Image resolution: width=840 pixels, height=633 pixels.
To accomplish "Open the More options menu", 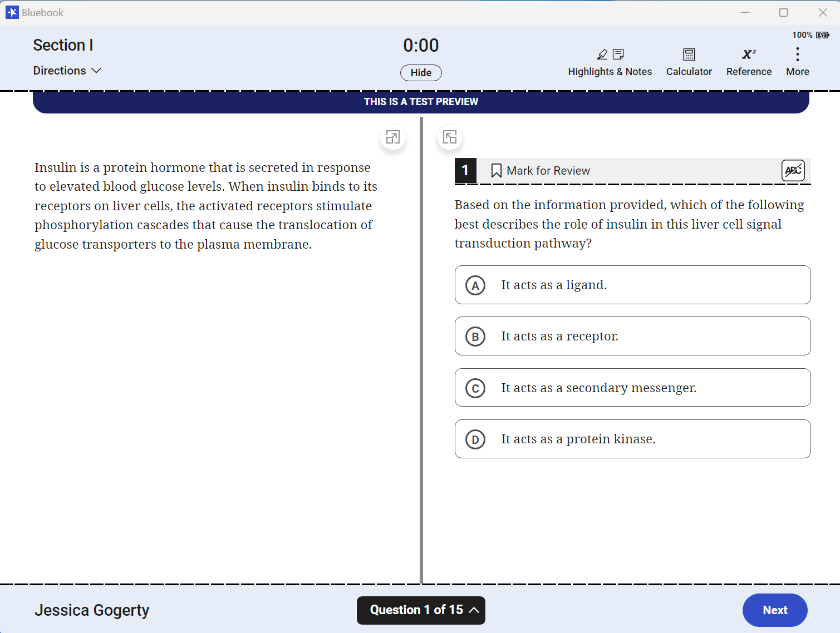I will pos(797,62).
